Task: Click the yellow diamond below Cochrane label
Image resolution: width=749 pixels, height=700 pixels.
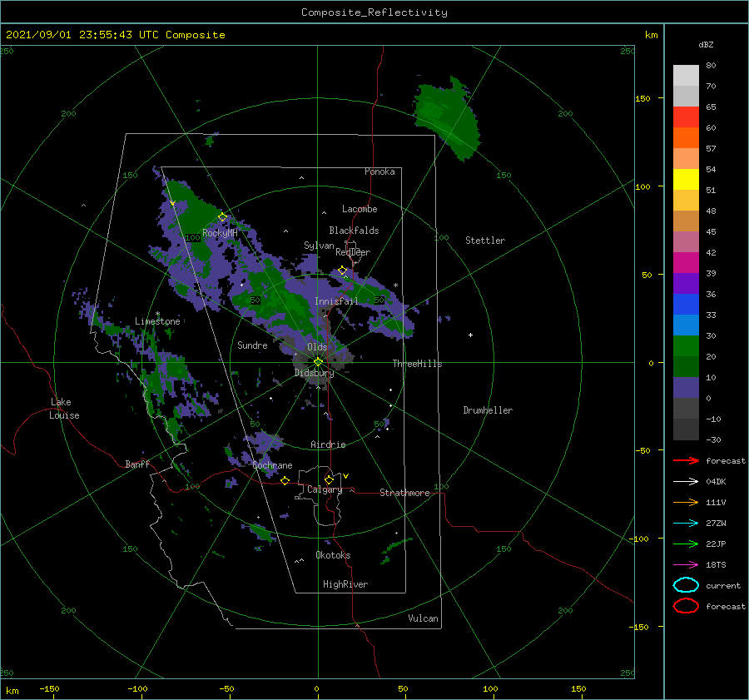Action: [x=285, y=481]
